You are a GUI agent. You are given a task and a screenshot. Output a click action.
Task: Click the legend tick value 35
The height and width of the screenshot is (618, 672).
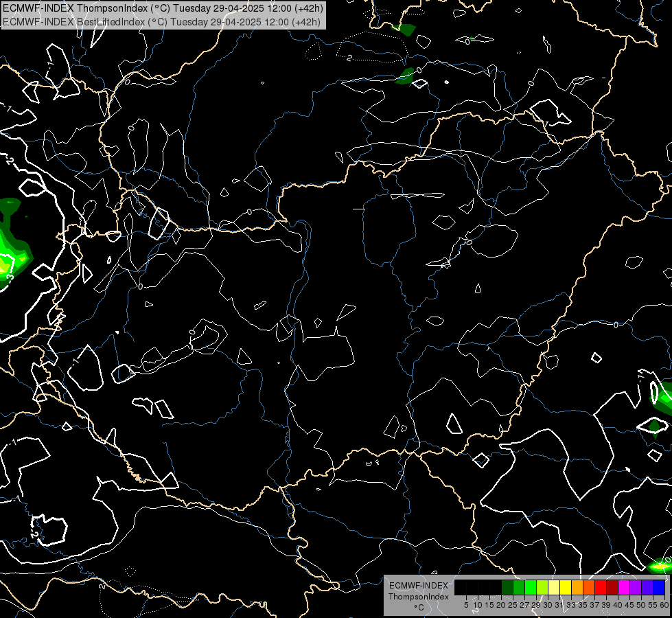pos(583,605)
